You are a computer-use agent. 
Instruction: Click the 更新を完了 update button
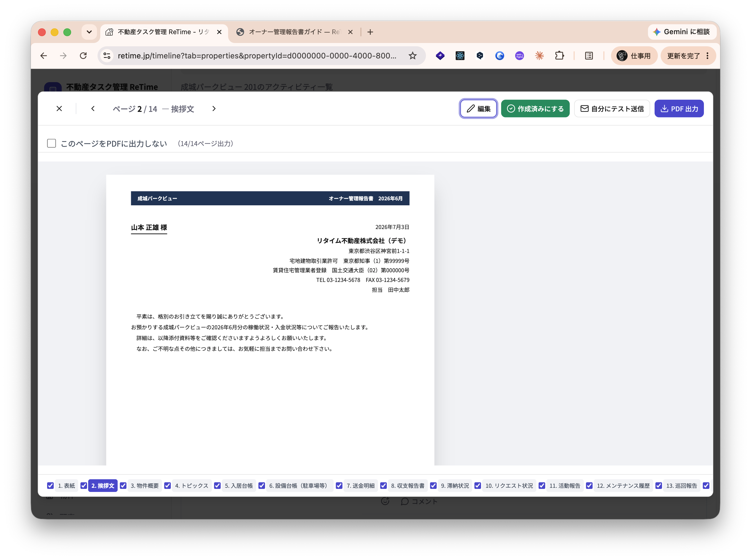tap(683, 56)
